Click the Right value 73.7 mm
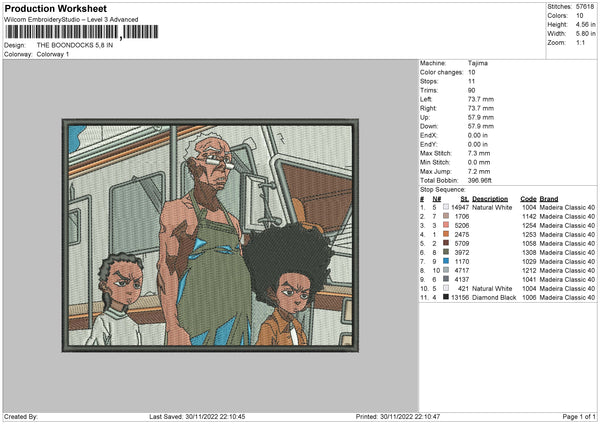 (x=481, y=108)
